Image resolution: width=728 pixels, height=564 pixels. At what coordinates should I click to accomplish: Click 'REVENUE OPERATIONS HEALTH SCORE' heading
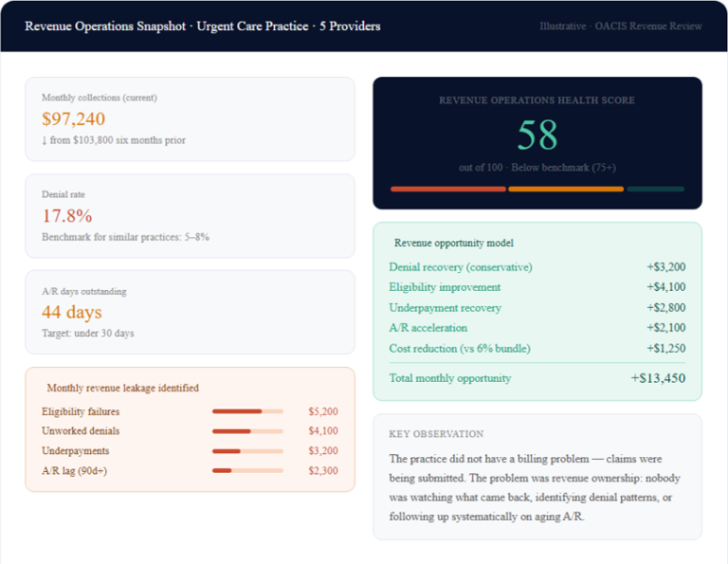point(537,100)
